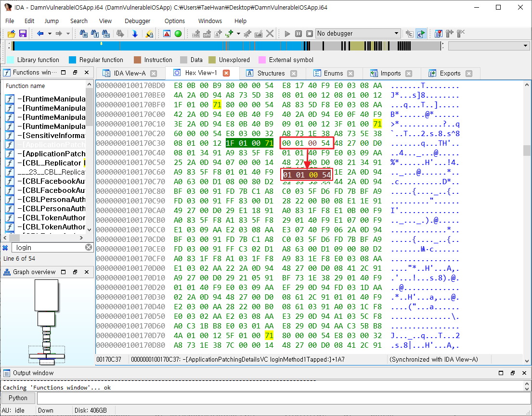This screenshot has height=416, width=532.
Task: Open the Search menu
Action: click(78, 21)
